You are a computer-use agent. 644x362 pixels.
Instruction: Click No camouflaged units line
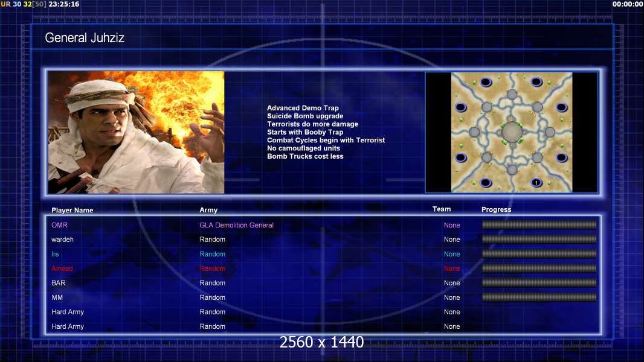click(x=303, y=148)
